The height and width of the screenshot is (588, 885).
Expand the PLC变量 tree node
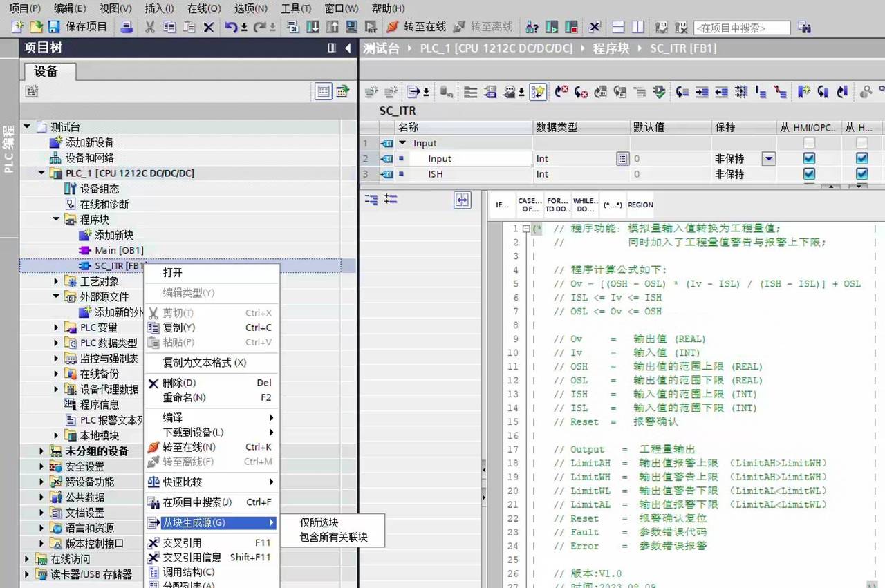(x=57, y=328)
